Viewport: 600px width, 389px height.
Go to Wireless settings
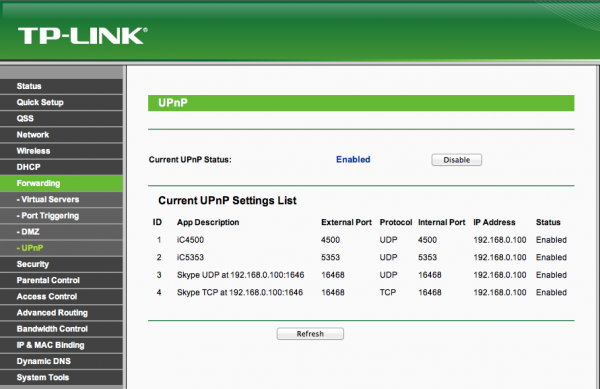[61, 151]
